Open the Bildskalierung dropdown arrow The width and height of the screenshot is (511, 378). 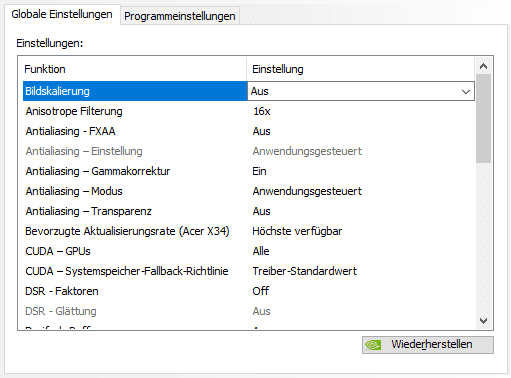pyautogui.click(x=466, y=91)
